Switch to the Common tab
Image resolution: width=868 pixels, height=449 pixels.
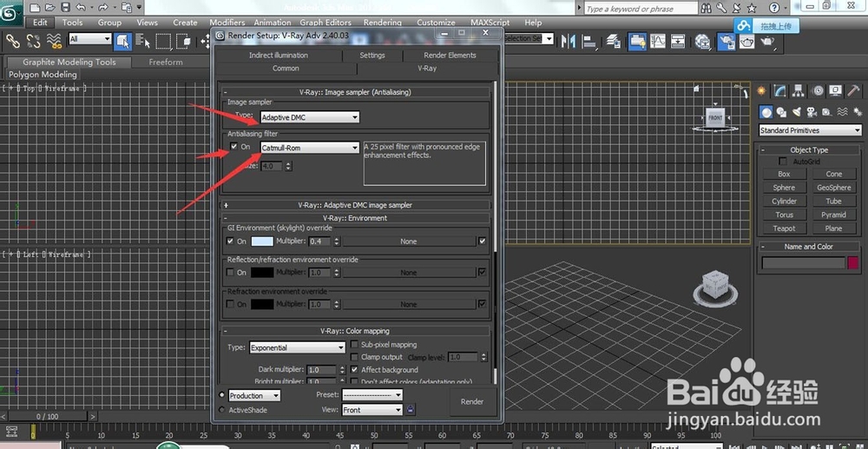coord(286,68)
